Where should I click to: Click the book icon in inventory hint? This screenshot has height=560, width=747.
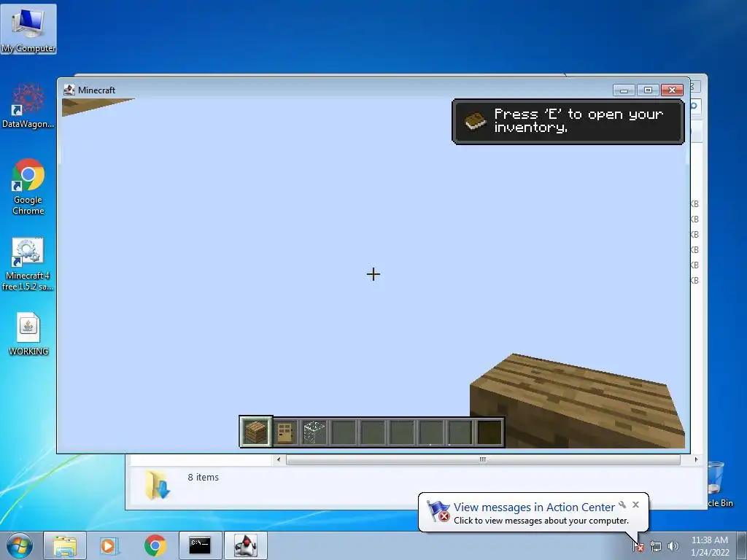tap(475, 121)
